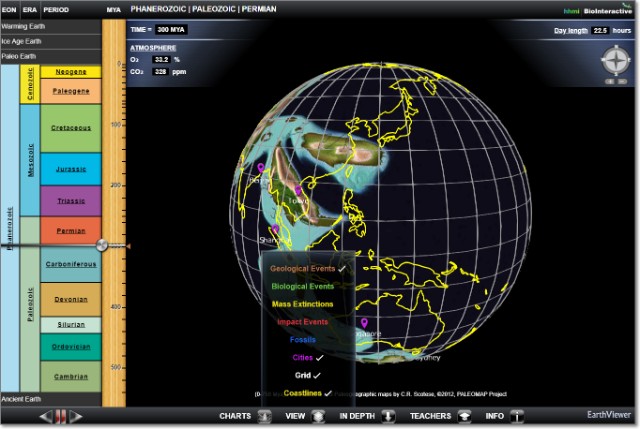Image resolution: width=640 pixels, height=429 pixels.
Task: Click the Tokyo city pin marker
Action: [297, 190]
